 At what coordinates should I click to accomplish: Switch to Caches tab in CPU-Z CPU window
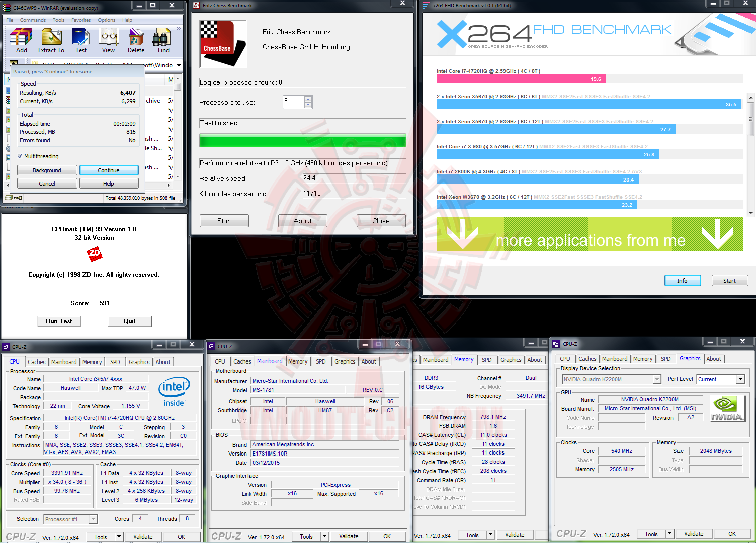click(37, 362)
